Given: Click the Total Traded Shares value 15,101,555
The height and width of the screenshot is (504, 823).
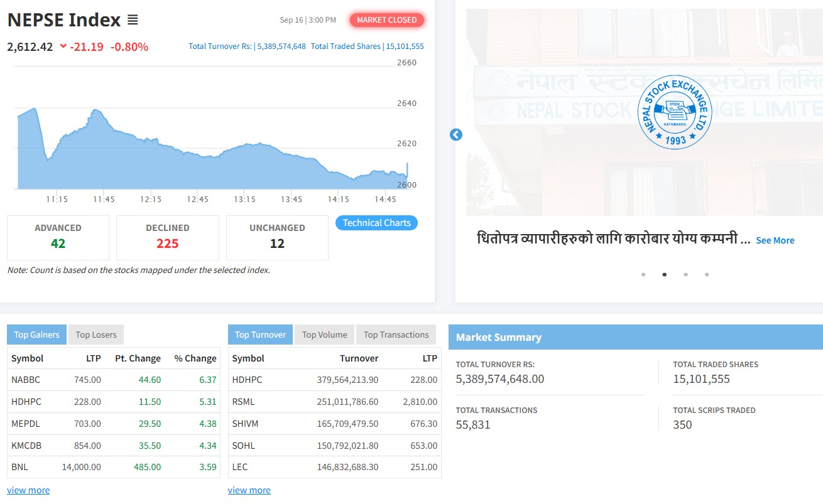Looking at the screenshot, I should click(x=405, y=46).
